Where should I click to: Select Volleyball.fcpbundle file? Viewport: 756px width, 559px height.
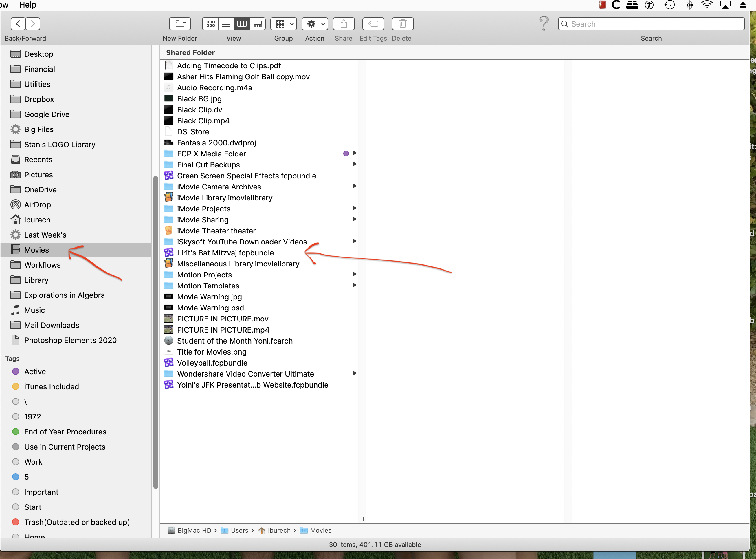[212, 363]
